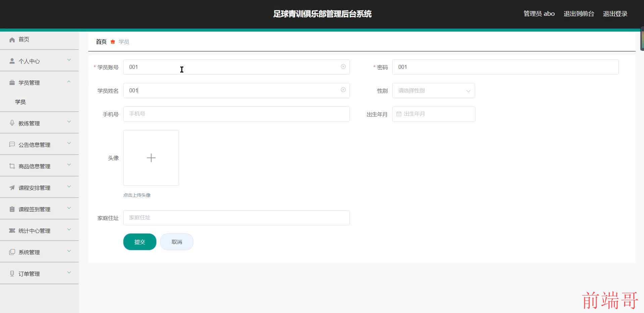This screenshot has width=644, height=313.
Task: Open the 商品信息管理 menu label
Action: click(34, 166)
